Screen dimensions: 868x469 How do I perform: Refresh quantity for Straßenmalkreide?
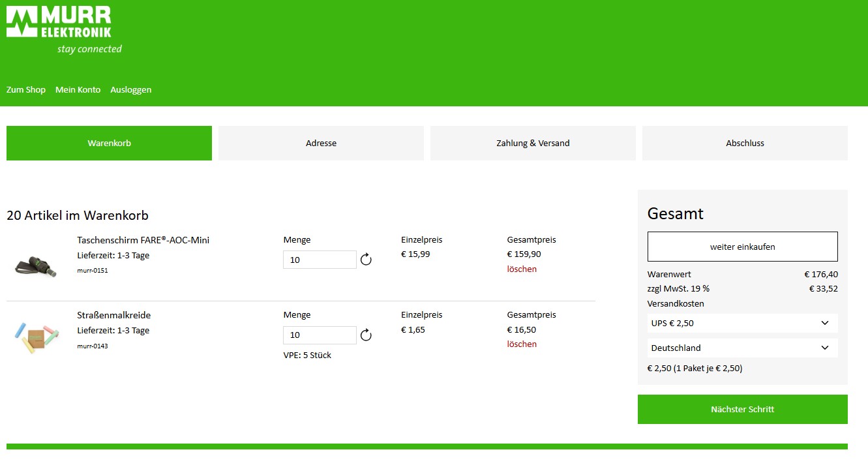point(366,335)
